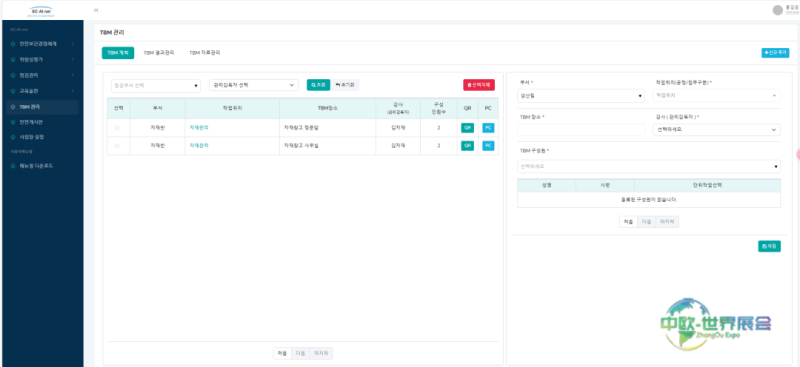Click the red 선택삭제 delete button
Viewport: 800px width, 367px height.
click(479, 85)
